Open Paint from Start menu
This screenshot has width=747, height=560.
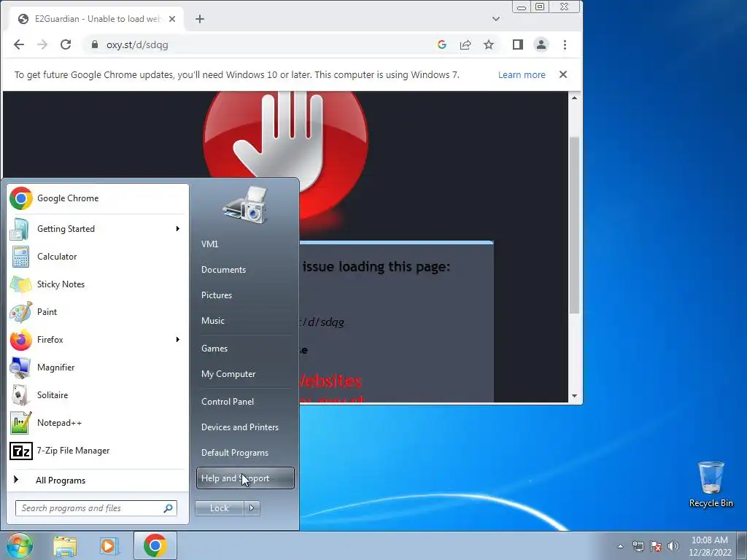[98, 311]
